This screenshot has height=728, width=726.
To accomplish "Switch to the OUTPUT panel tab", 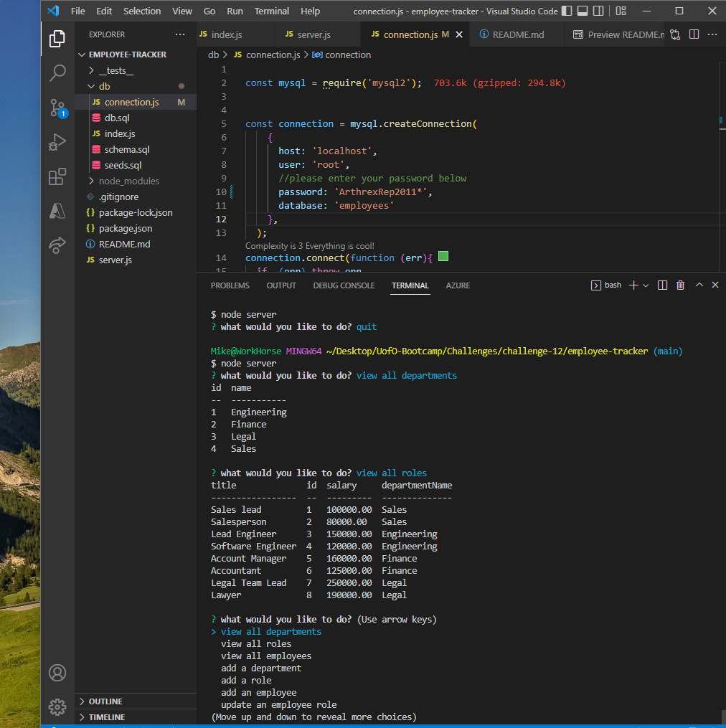I will coord(281,285).
